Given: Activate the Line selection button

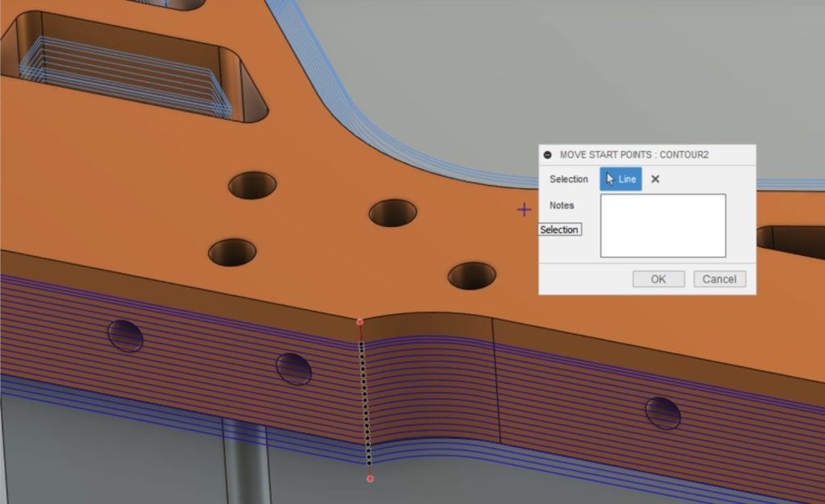Looking at the screenshot, I should [620, 179].
